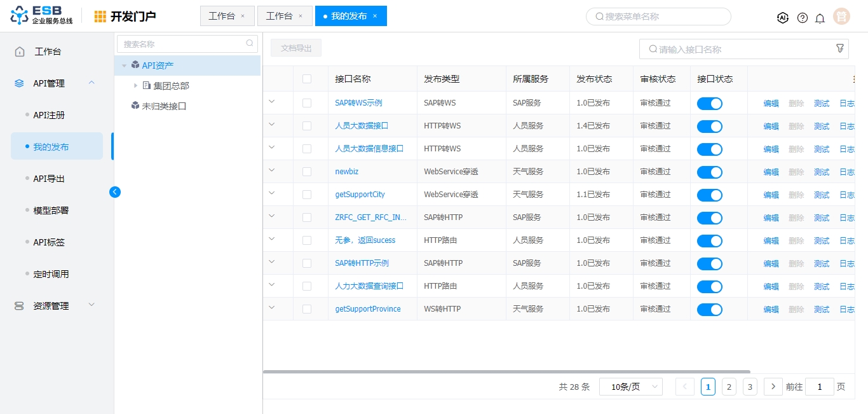Click 编辑 for 人员大数据接口 row
868x414 pixels.
click(771, 127)
